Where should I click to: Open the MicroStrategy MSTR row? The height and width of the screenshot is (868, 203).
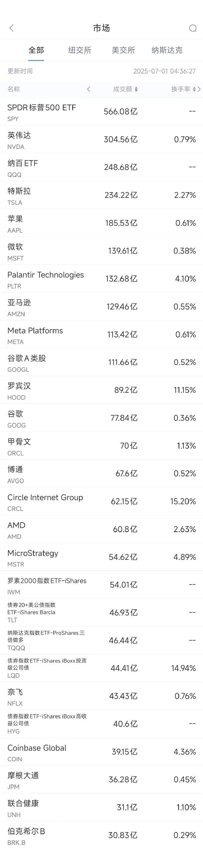click(x=101, y=557)
